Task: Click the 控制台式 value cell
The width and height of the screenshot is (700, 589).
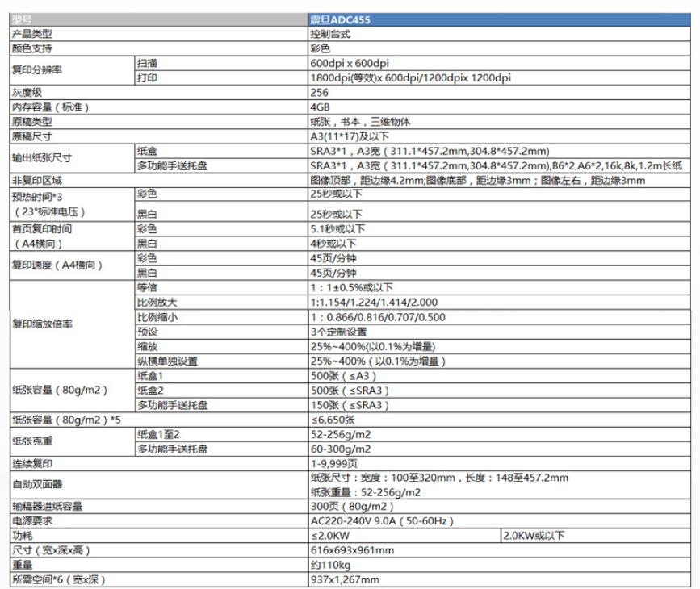Action: pos(329,33)
